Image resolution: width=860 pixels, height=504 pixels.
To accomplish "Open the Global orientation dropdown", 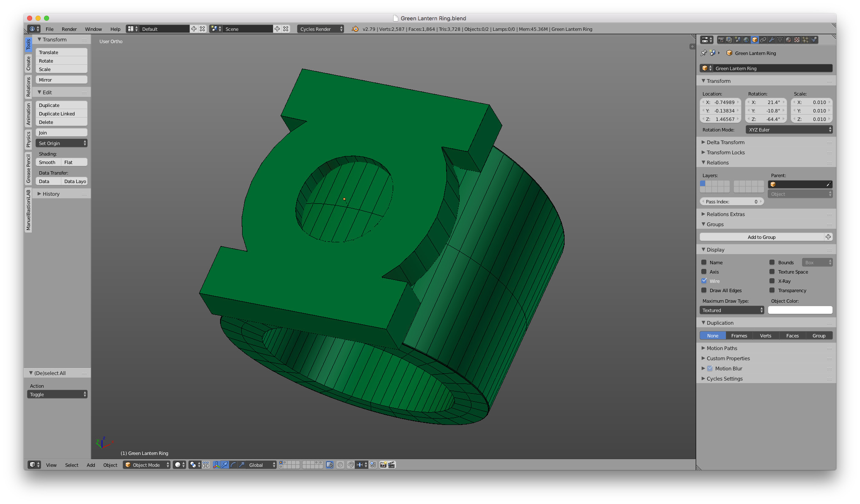I will (x=262, y=465).
